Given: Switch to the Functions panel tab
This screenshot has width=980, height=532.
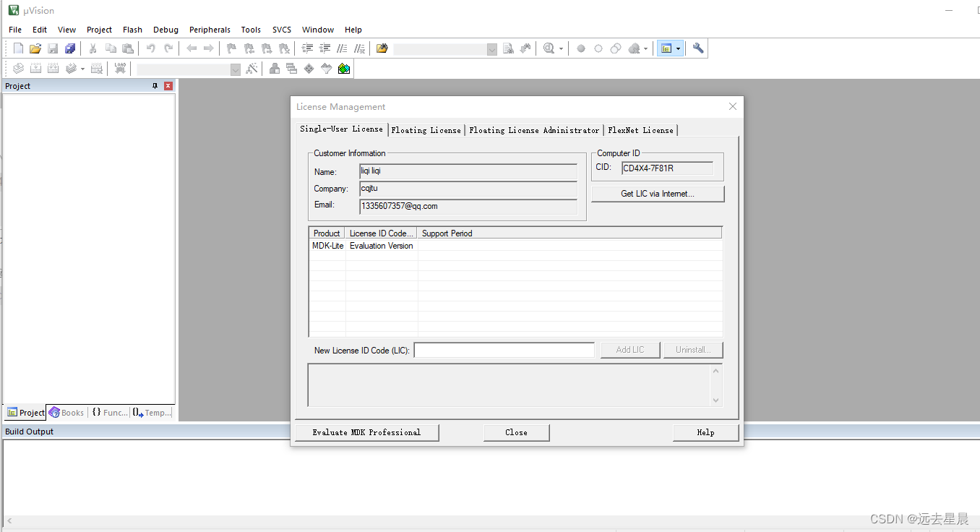Looking at the screenshot, I should coord(109,413).
